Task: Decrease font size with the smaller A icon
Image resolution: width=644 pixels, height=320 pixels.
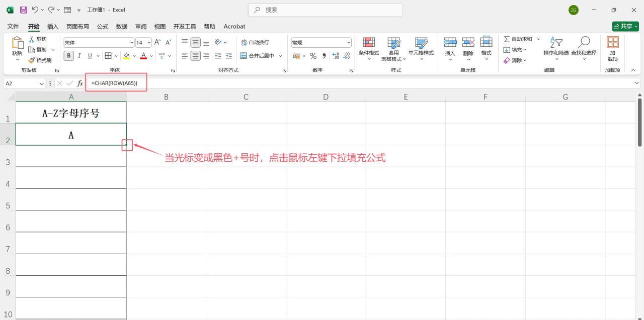Action: [x=168, y=42]
